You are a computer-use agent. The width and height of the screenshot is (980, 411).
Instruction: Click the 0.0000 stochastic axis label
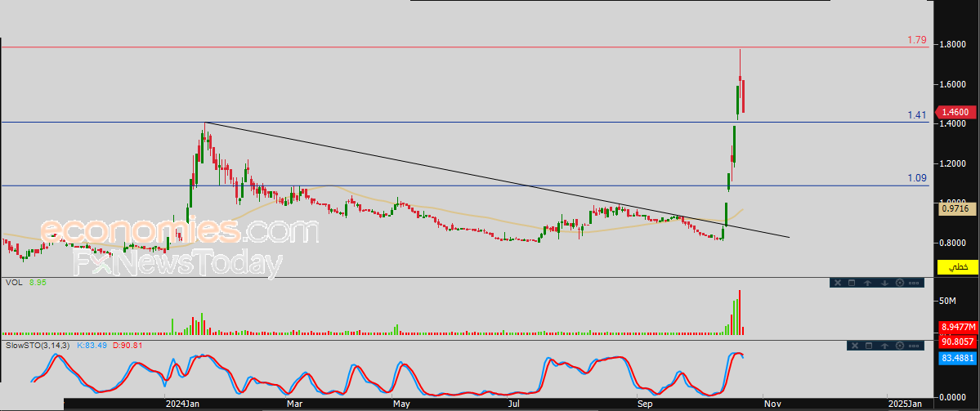pos(952,396)
